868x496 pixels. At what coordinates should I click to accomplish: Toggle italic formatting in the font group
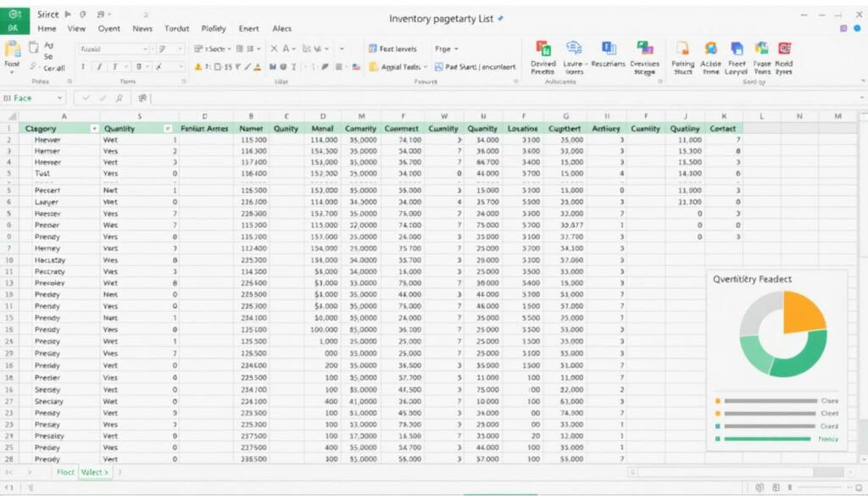click(x=99, y=67)
